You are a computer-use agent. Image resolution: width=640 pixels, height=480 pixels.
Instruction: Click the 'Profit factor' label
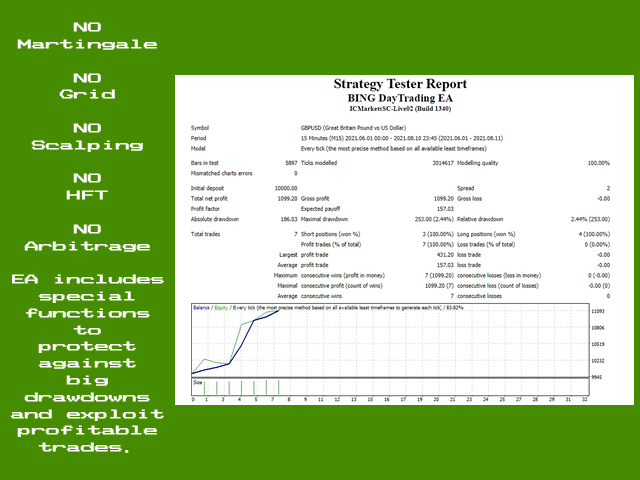pos(205,209)
